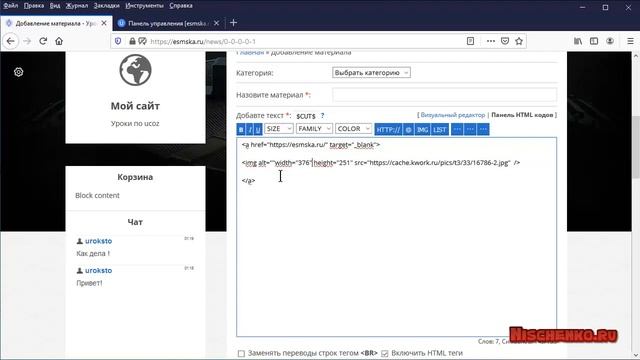Open tracking protection shield info
The height and width of the screenshot is (360, 640).
[x=118, y=41]
